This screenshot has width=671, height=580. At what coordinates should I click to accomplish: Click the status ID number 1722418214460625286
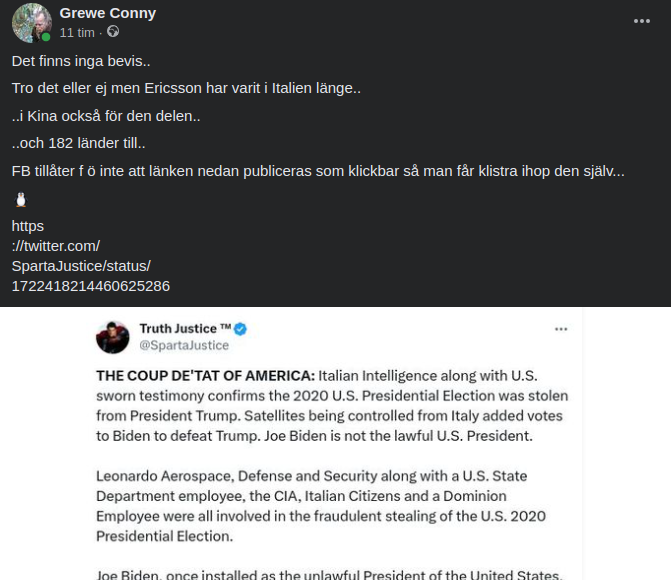(x=91, y=286)
